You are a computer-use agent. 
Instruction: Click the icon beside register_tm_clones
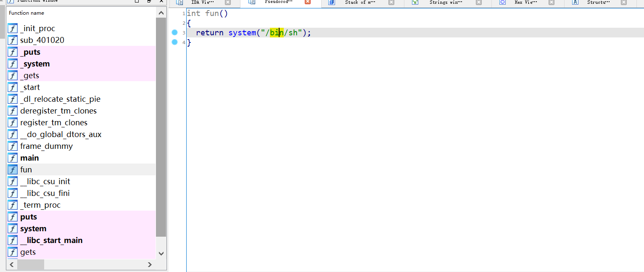pyautogui.click(x=13, y=122)
